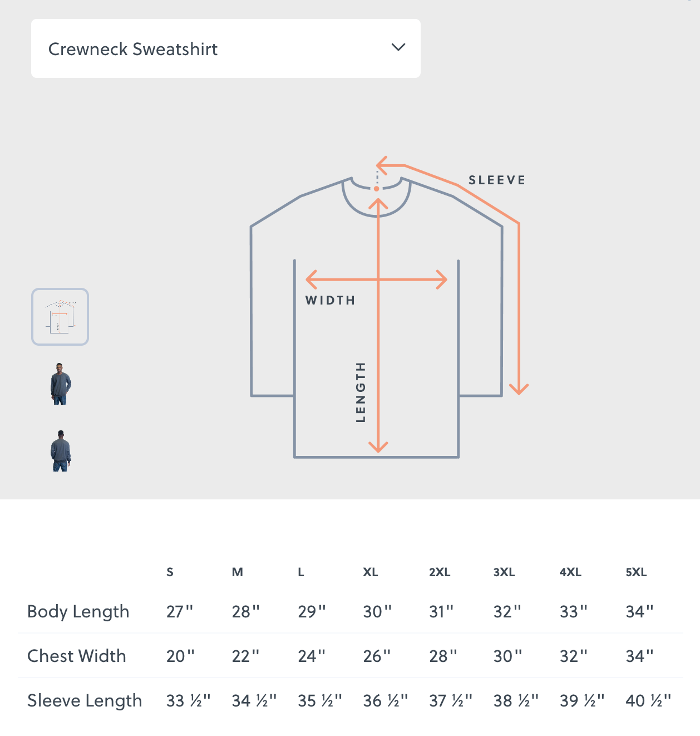Select the size diagram thumbnail

tap(60, 317)
